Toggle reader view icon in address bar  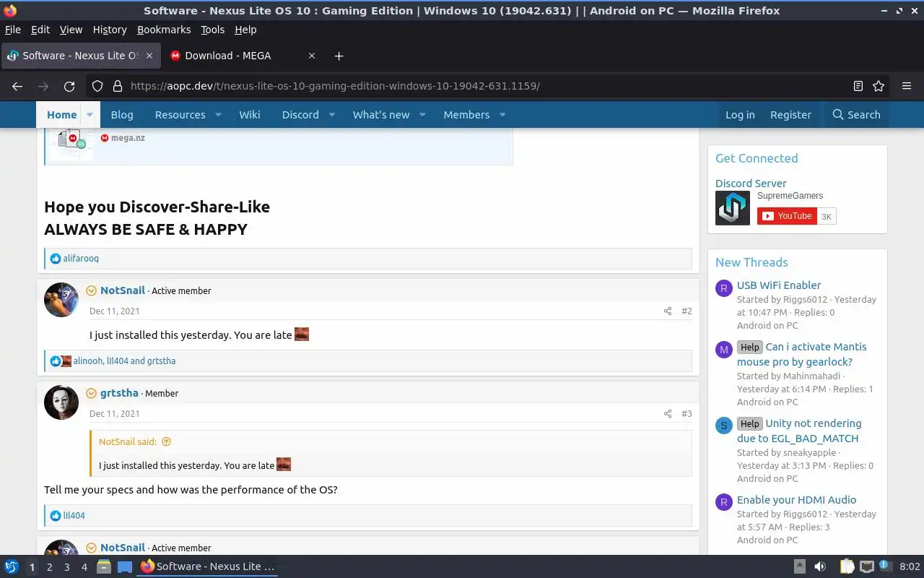pyautogui.click(x=858, y=86)
